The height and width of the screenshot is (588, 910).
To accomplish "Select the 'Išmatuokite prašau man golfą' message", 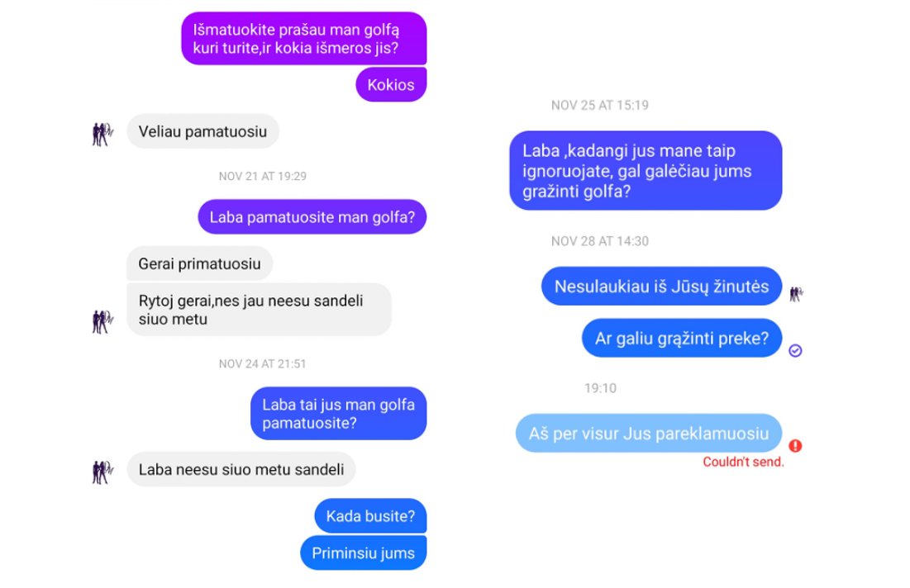I will (304, 38).
